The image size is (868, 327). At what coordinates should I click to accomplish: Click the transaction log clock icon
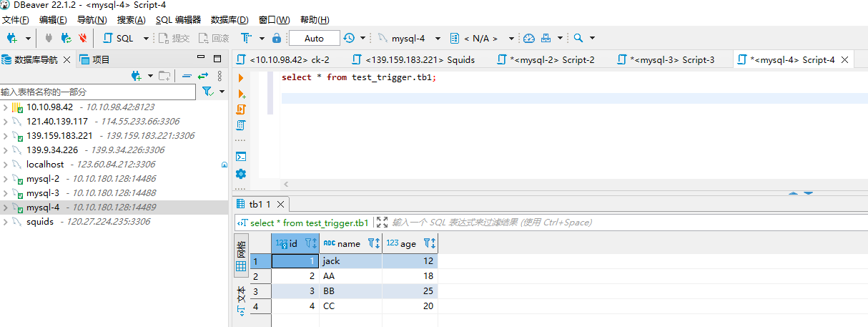pos(349,38)
